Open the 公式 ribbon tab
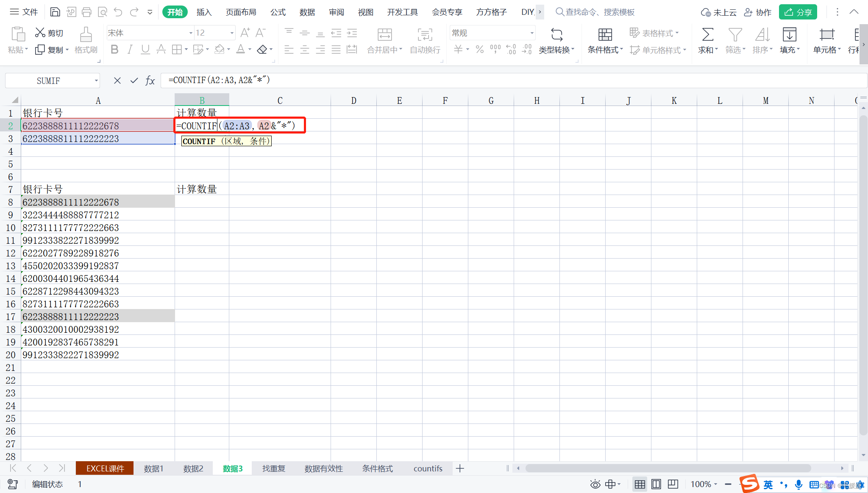Viewport: 868px width, 493px height. (x=278, y=12)
